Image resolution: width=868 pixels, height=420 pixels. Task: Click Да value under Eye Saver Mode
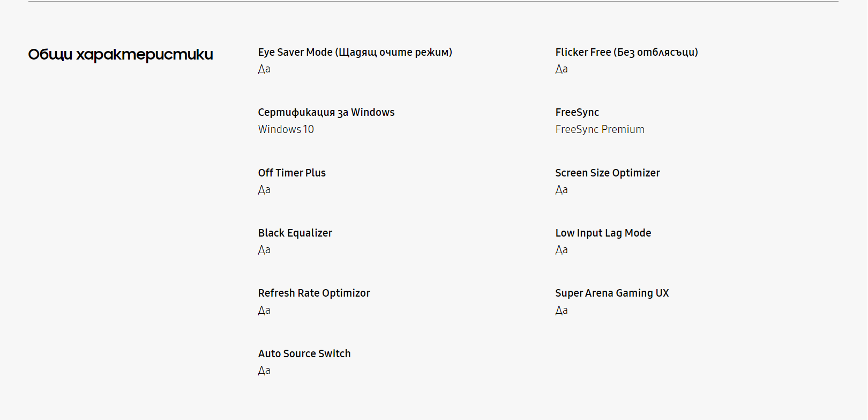[264, 69]
